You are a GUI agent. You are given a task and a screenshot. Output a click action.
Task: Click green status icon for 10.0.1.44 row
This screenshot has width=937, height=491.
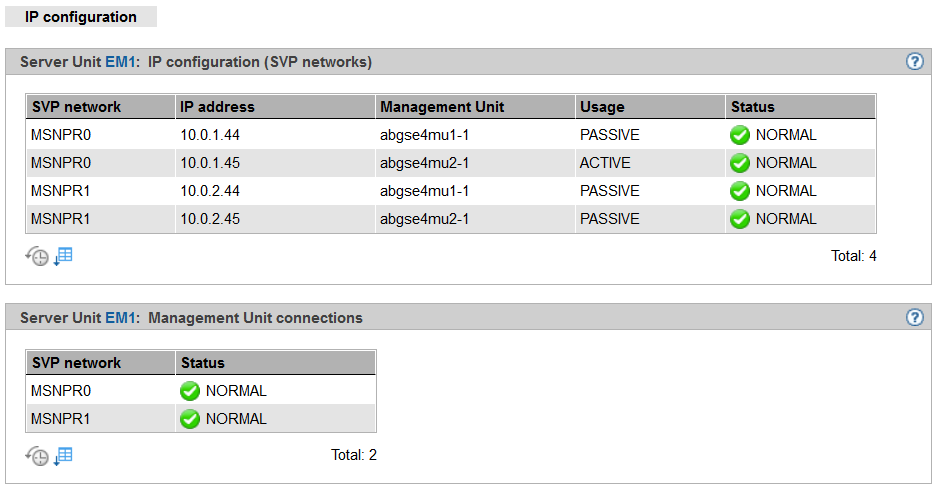(740, 135)
